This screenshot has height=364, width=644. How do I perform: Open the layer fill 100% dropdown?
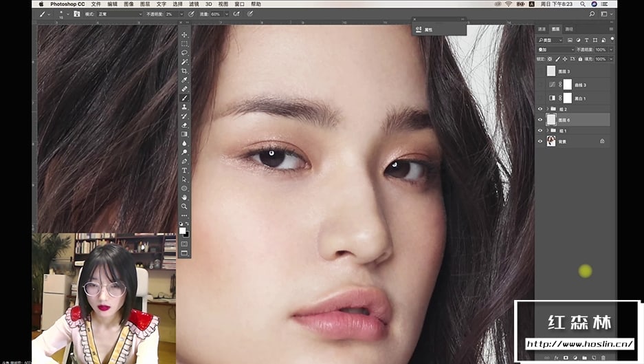tap(611, 58)
